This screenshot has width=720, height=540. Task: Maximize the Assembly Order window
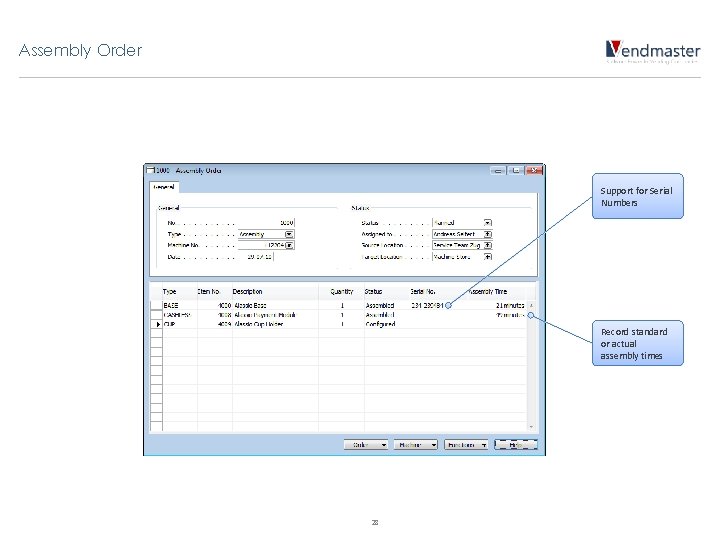(x=516, y=170)
